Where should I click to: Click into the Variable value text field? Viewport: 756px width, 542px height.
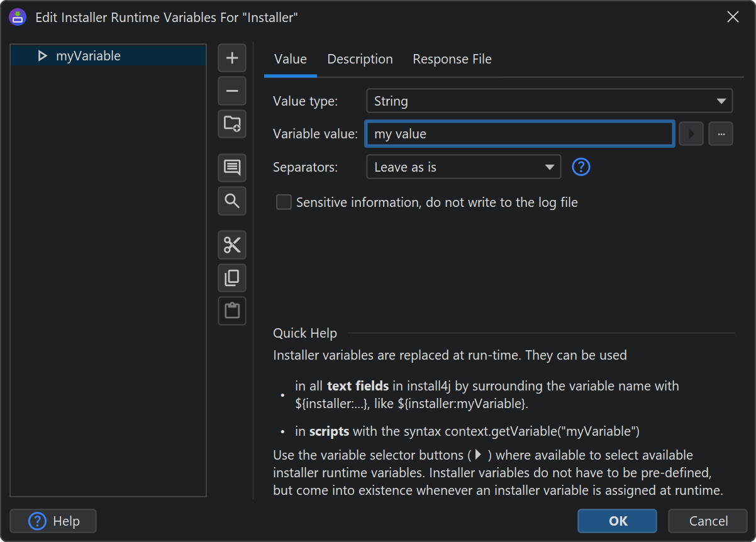(x=520, y=134)
